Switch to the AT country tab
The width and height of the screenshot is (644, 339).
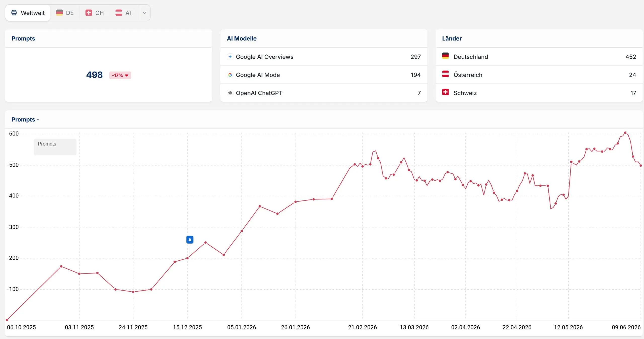pos(124,13)
